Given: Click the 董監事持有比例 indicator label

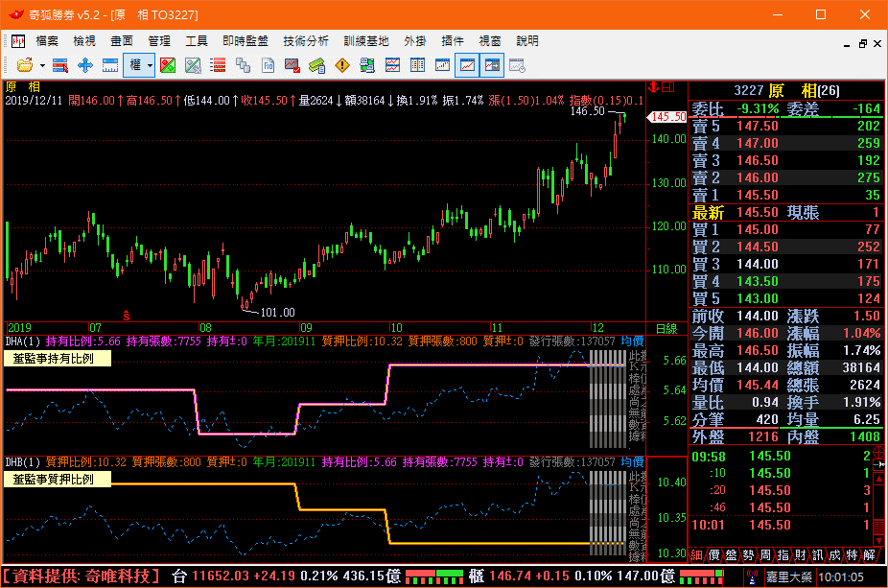Looking at the screenshot, I should [x=58, y=359].
